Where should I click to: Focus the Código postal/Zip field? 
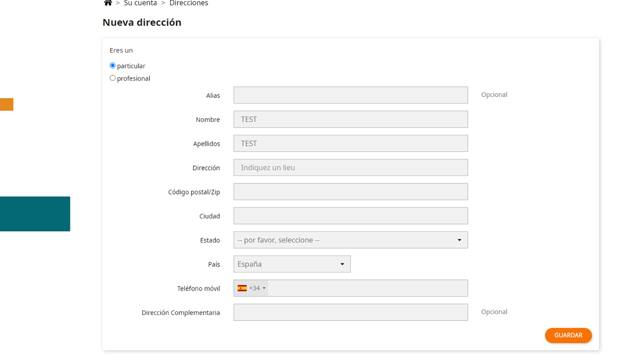coord(350,192)
